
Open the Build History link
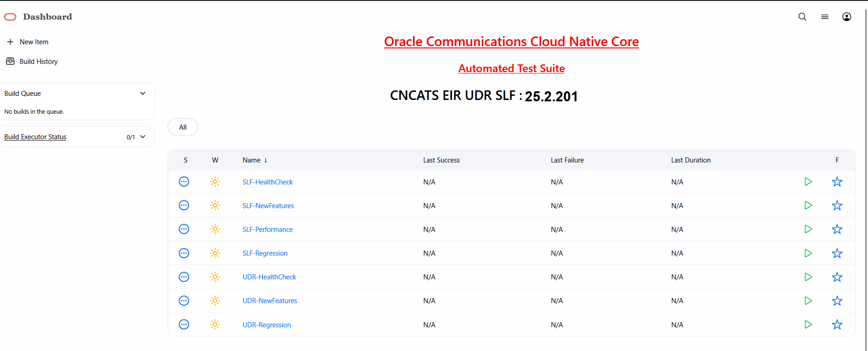point(38,61)
